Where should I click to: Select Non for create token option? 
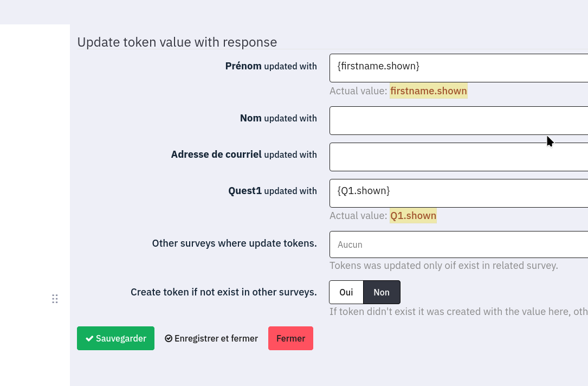(x=382, y=292)
